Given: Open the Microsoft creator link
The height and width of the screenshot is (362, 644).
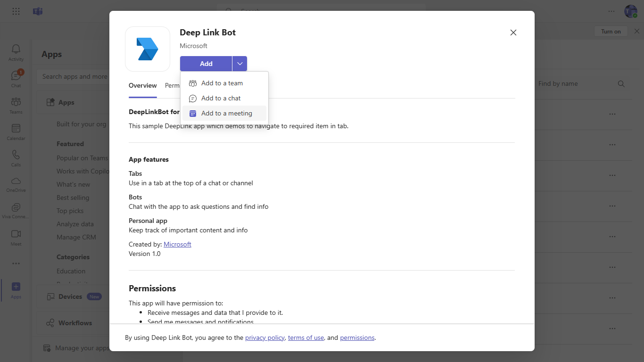Looking at the screenshot, I should (x=177, y=244).
